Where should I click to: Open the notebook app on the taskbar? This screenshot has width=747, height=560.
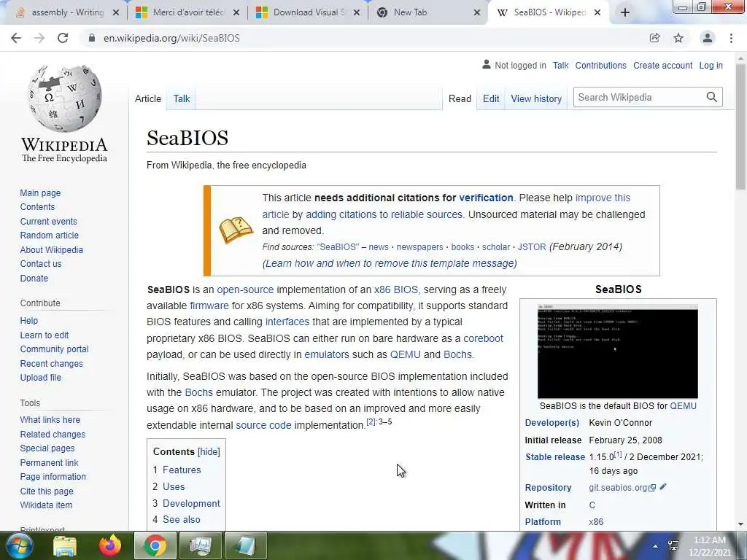click(x=245, y=545)
